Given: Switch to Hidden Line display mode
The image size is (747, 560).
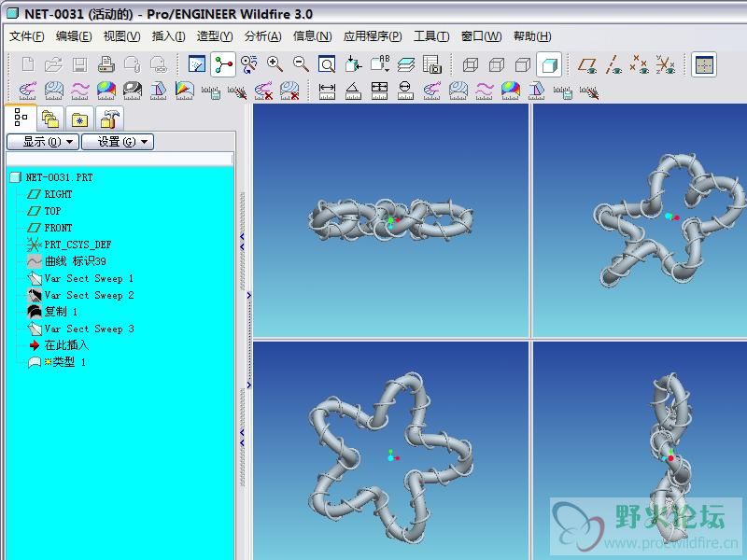Looking at the screenshot, I should [x=497, y=64].
